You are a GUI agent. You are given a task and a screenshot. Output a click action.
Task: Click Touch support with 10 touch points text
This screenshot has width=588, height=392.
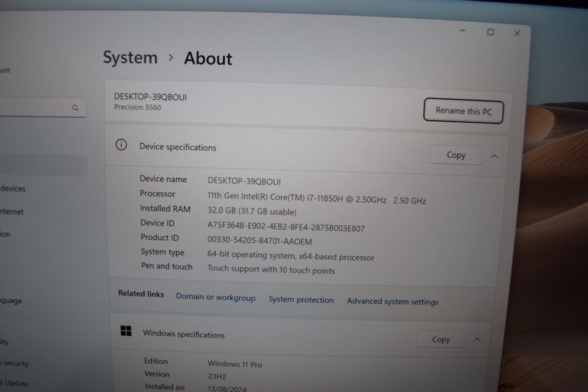tap(270, 269)
